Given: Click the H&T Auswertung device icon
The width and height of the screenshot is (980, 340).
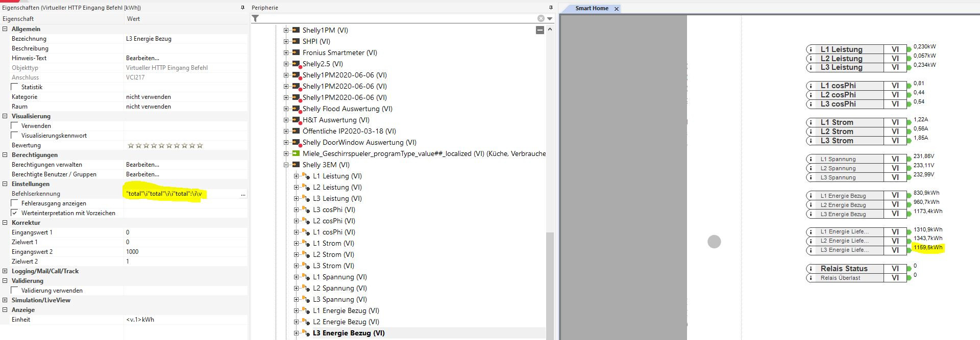Looking at the screenshot, I should tap(296, 120).
